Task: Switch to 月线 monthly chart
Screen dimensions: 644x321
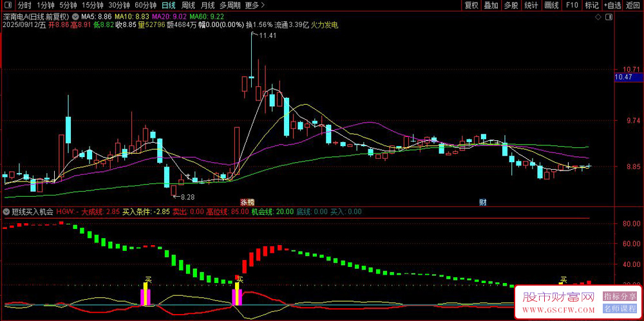Action: pyautogui.click(x=207, y=5)
